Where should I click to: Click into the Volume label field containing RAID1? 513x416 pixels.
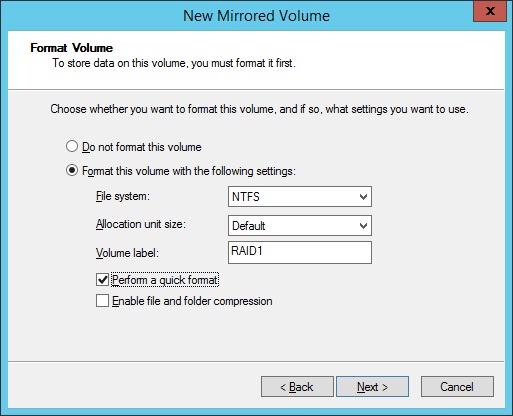click(300, 253)
